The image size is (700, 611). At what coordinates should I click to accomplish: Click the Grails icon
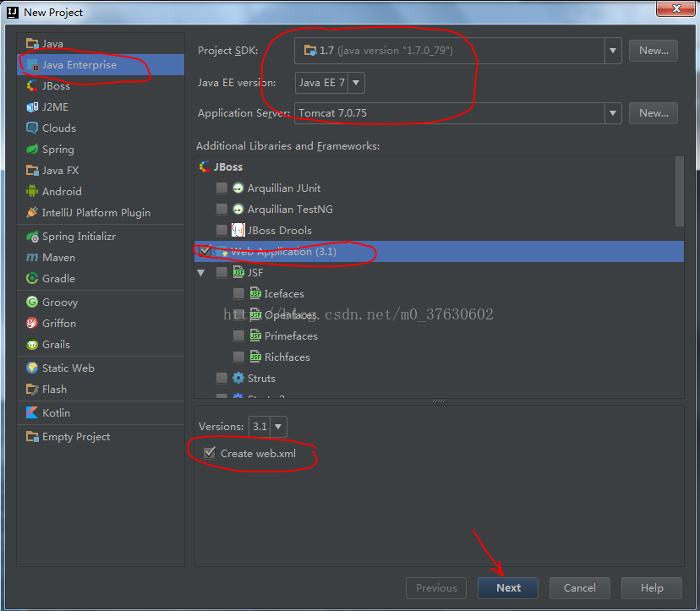coord(32,345)
